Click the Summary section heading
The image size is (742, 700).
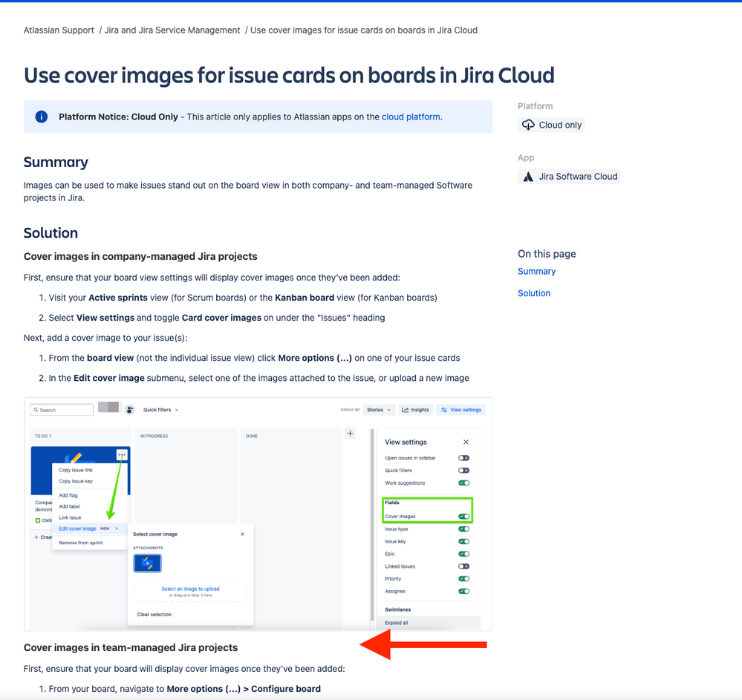(x=56, y=163)
